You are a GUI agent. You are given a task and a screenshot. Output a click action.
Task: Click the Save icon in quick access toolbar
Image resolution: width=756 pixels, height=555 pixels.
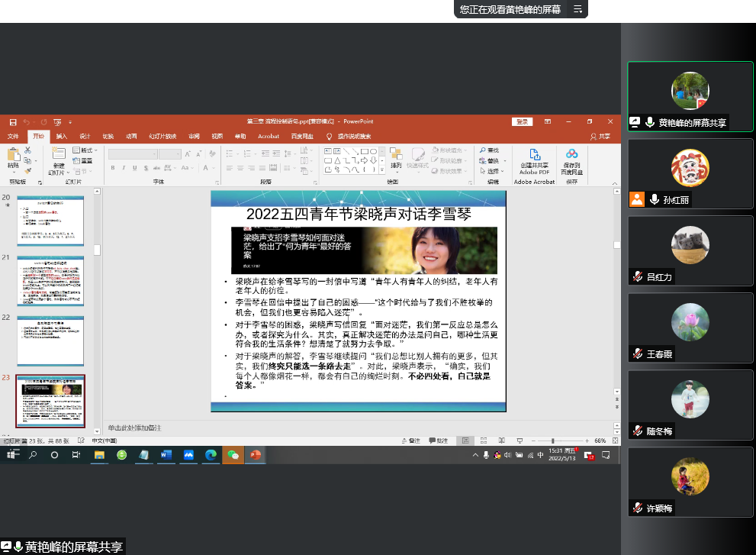point(12,121)
